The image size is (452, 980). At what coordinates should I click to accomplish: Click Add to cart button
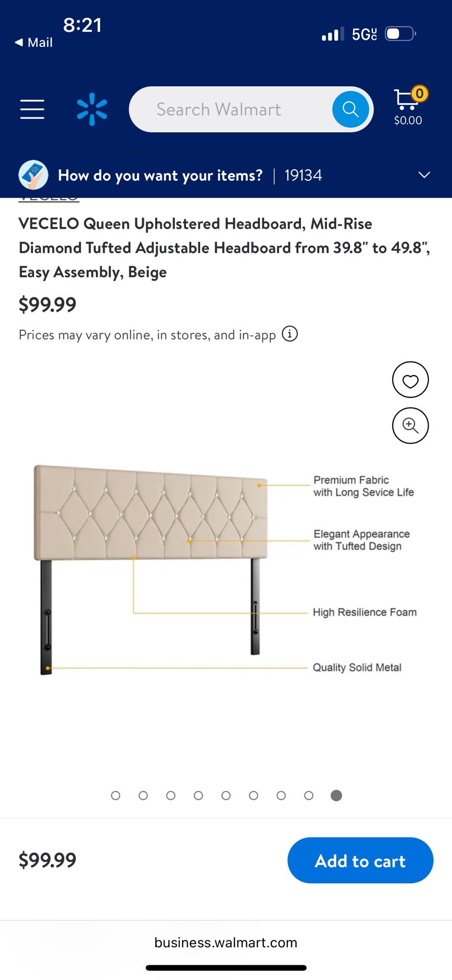click(360, 861)
